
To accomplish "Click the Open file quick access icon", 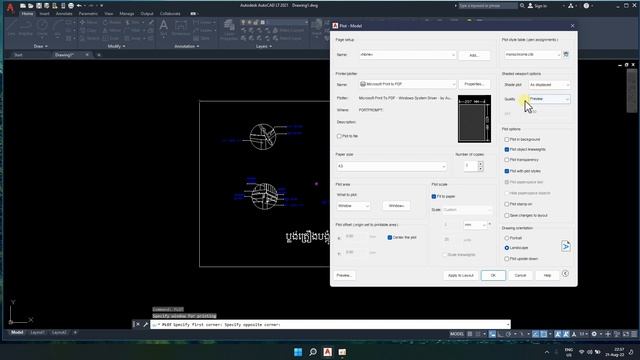I will point(31,6).
